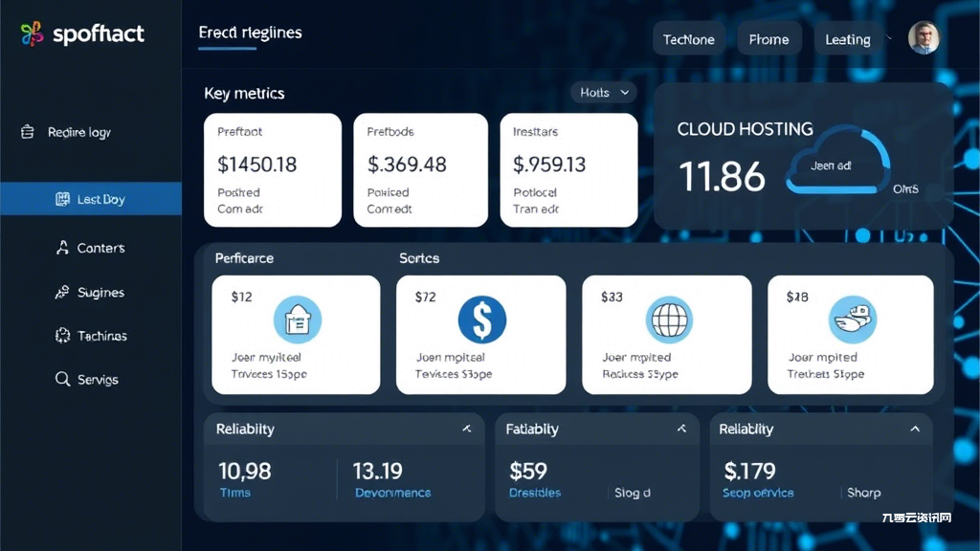
Task: Click the Dresitiles link
Action: click(x=535, y=493)
